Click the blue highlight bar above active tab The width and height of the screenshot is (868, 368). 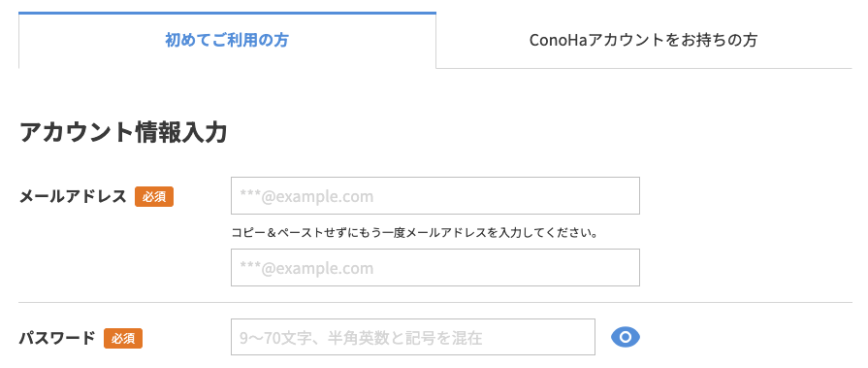[227, 13]
